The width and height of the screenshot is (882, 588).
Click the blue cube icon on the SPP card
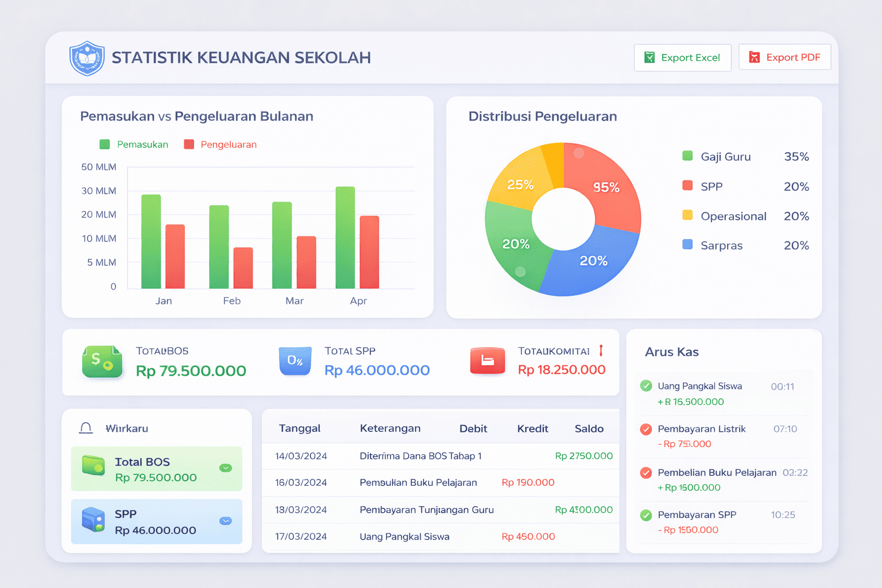point(94,521)
